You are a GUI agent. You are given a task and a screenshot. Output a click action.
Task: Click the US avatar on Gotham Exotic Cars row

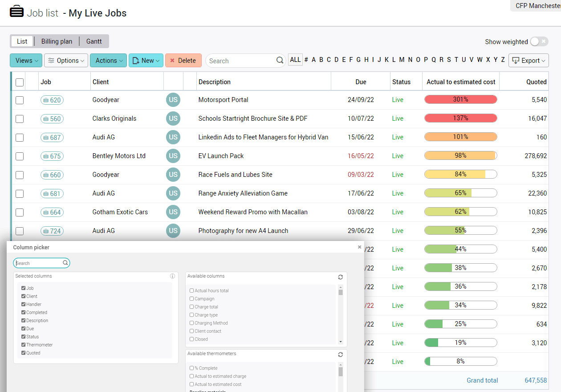173,212
